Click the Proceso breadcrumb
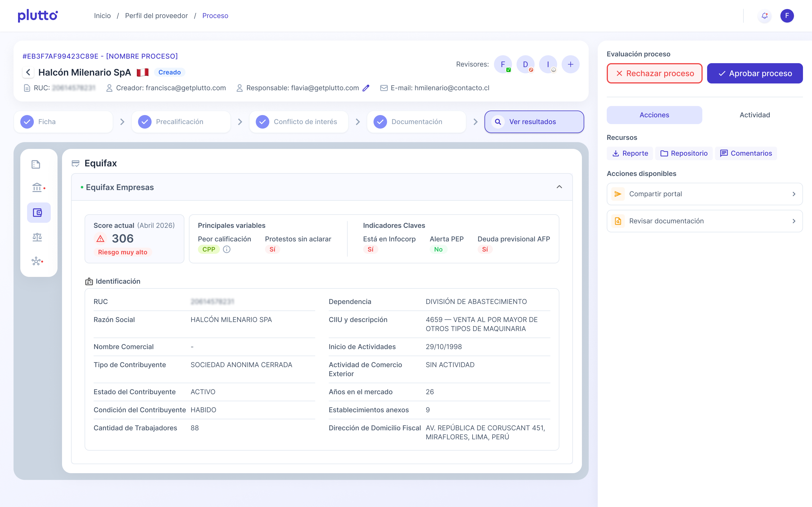 [x=215, y=16]
